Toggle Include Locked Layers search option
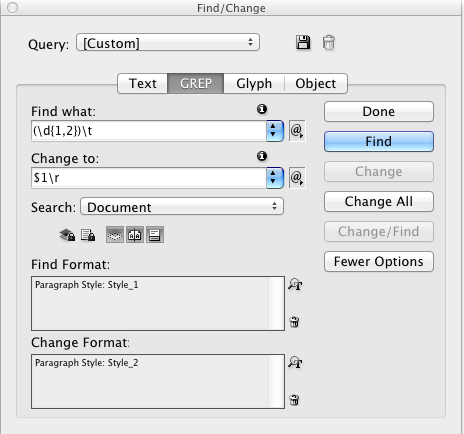Screen dimensions: 464x434 pos(67,235)
